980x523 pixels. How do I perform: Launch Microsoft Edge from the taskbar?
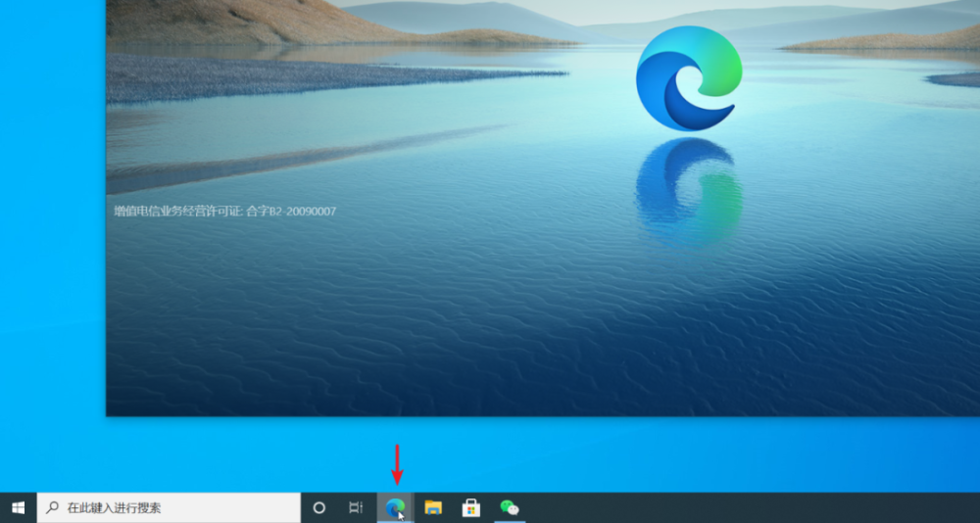[x=395, y=508]
